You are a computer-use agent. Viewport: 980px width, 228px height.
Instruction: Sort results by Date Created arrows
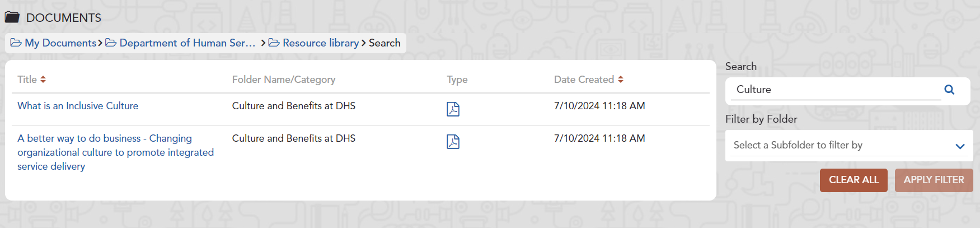620,80
